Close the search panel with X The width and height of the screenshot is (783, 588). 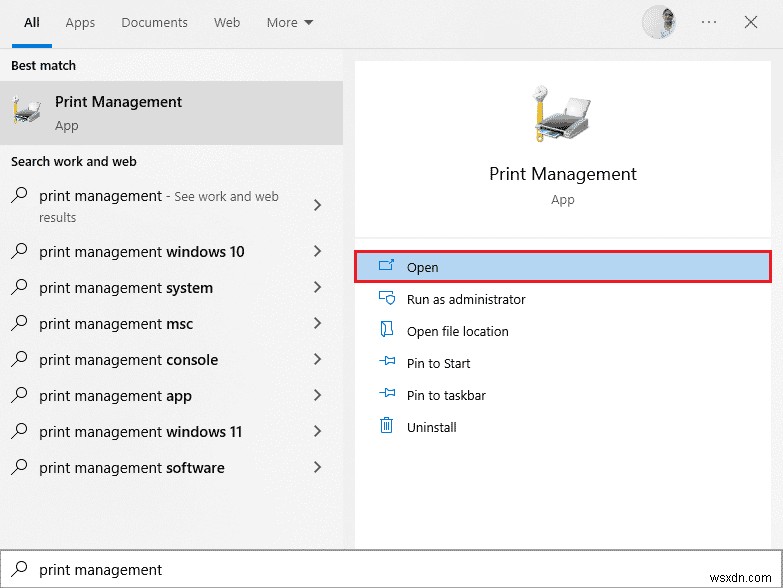pyautogui.click(x=751, y=22)
